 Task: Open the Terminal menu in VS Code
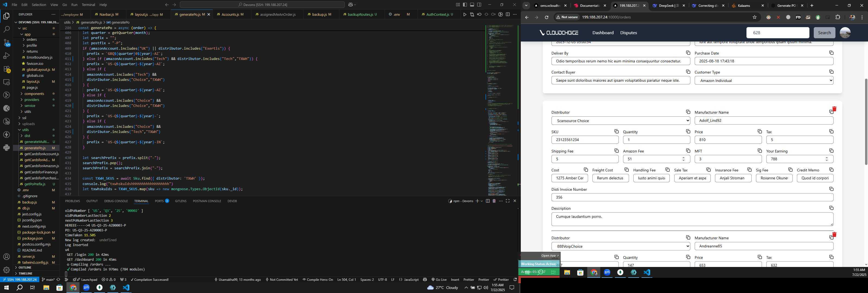point(88,5)
